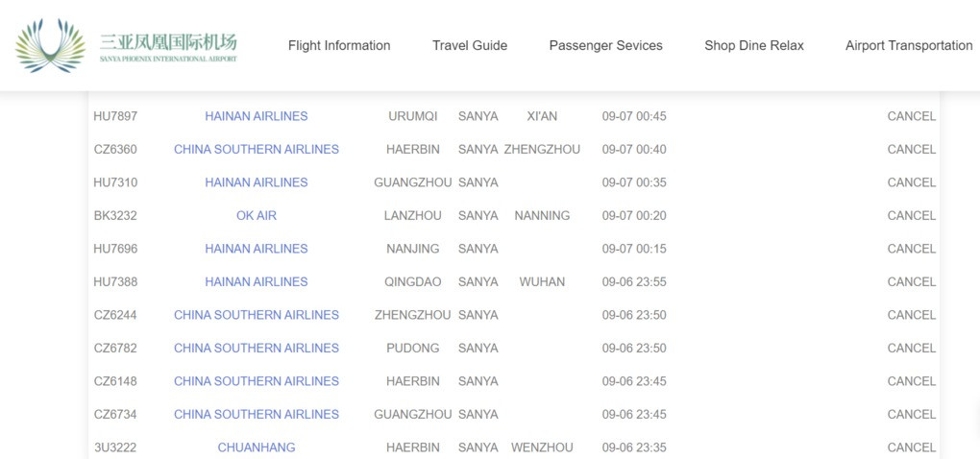Click Hainan Airlines link for flight HU7696
980x459 pixels.
[x=257, y=249]
